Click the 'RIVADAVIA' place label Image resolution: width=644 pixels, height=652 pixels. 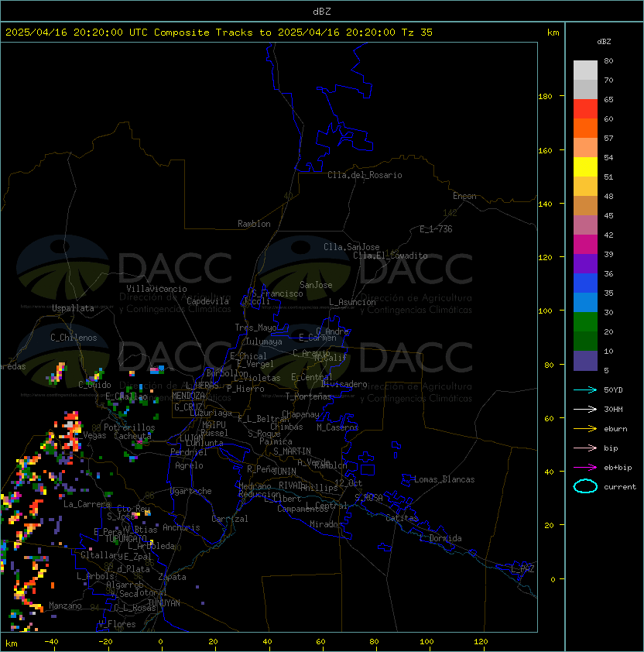[293, 486]
